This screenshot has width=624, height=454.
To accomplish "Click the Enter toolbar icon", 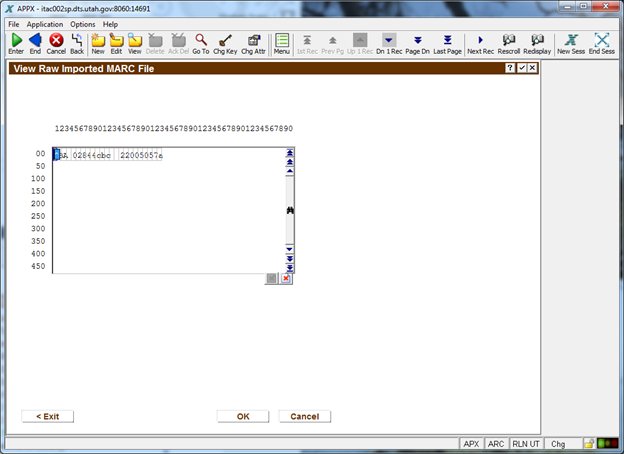I will (16, 40).
